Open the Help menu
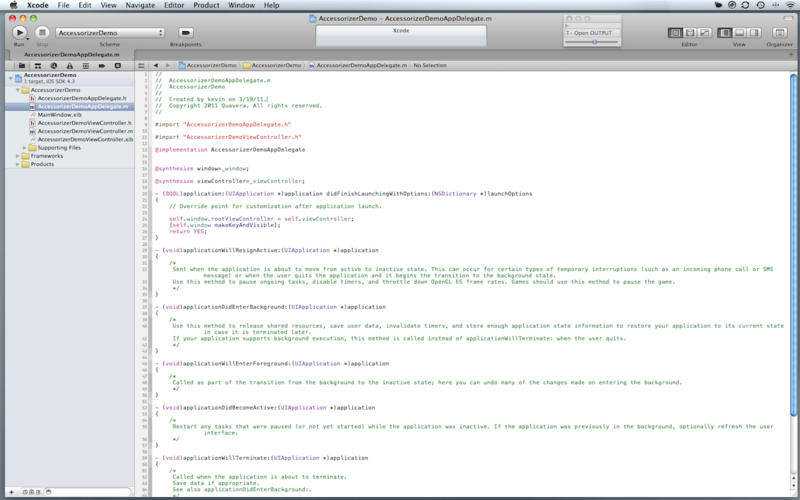 coord(271,5)
